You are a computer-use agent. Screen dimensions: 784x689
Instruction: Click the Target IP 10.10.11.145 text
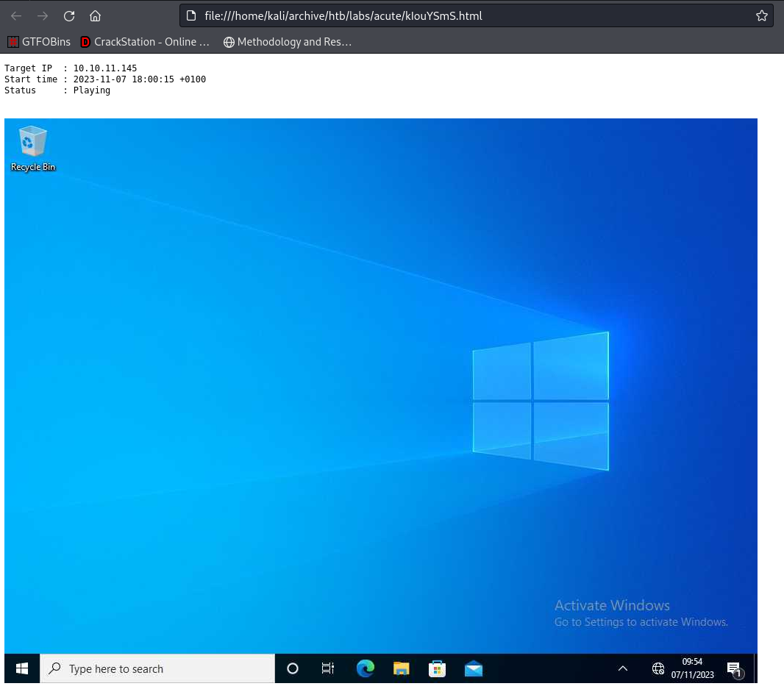(x=71, y=68)
